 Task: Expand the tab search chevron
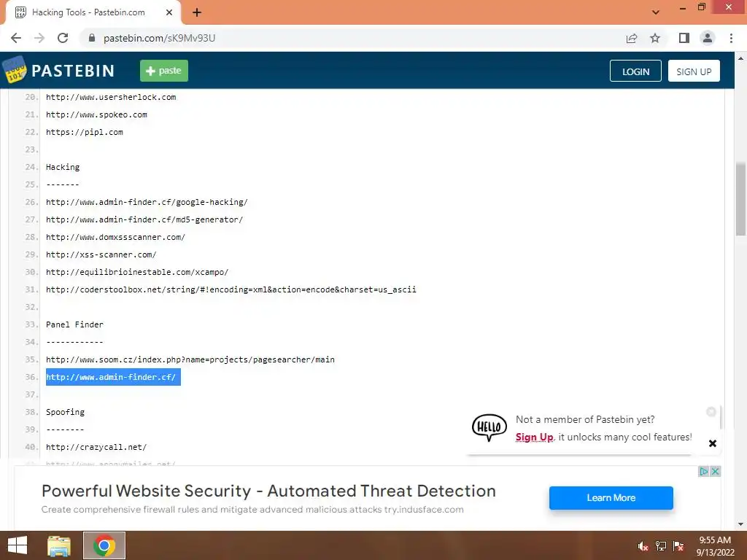656,12
